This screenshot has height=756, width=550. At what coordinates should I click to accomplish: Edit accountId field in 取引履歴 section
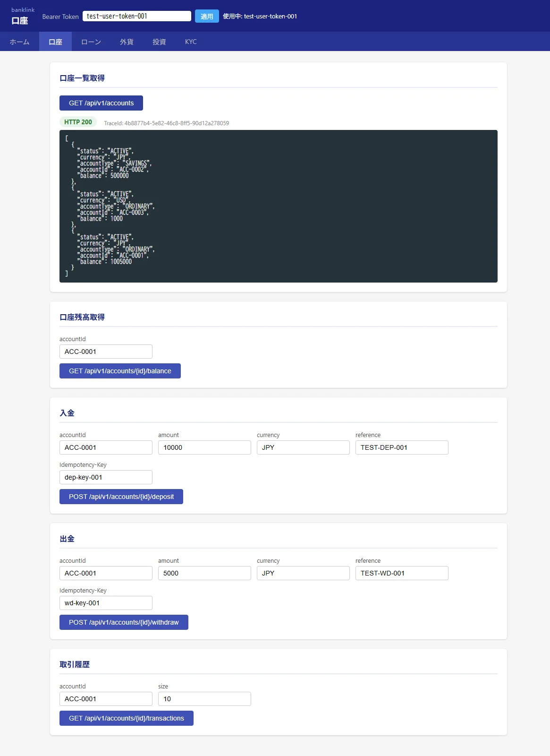[x=106, y=699]
